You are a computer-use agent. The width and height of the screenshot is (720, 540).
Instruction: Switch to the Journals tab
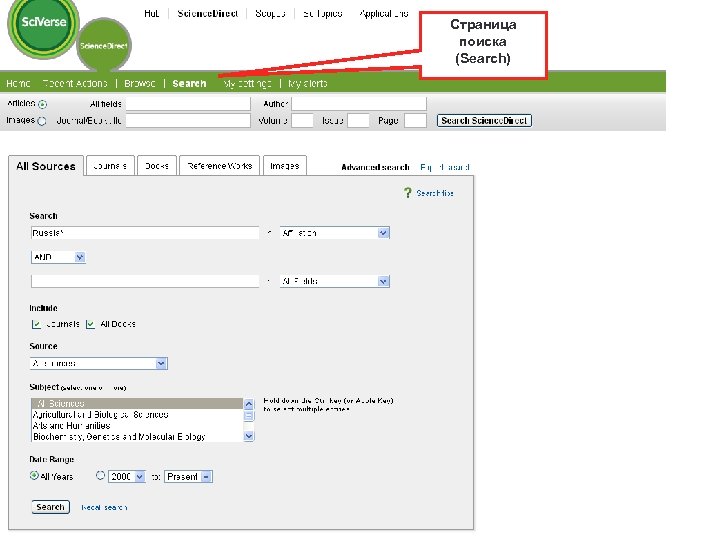click(110, 166)
